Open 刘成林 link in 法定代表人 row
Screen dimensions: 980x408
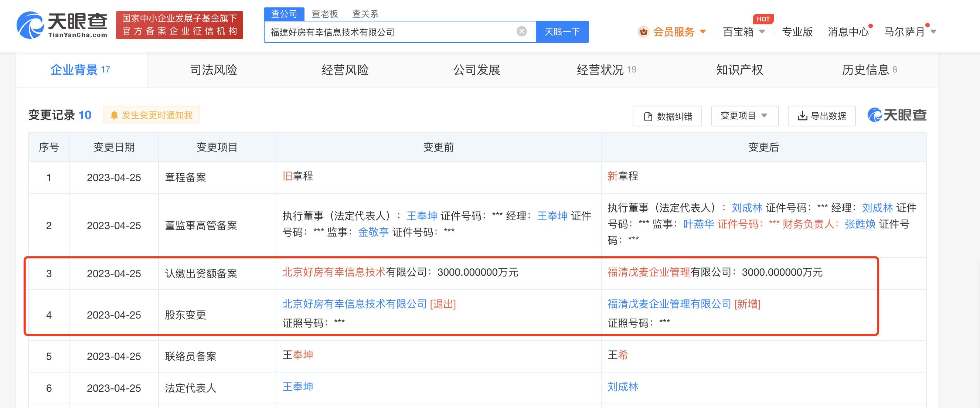pyautogui.click(x=623, y=387)
